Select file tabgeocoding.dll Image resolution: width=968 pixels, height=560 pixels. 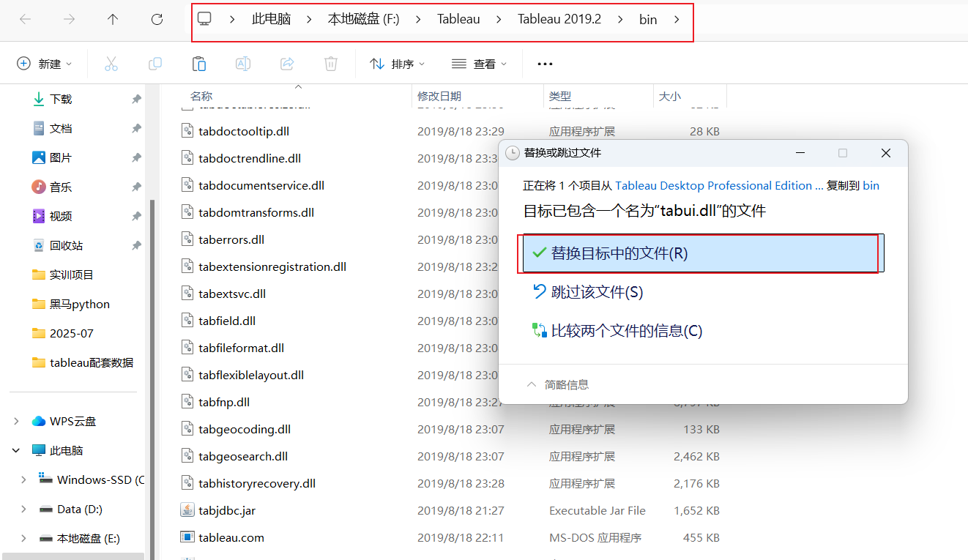pyautogui.click(x=245, y=429)
